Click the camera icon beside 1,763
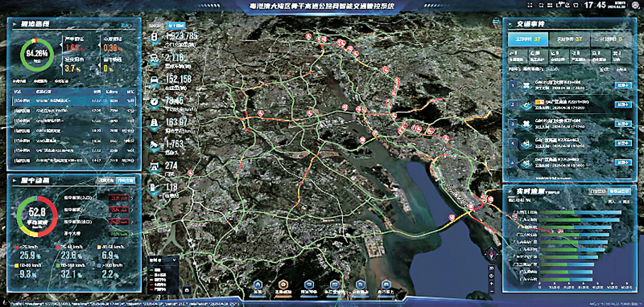The image size is (644, 307). coord(153,144)
